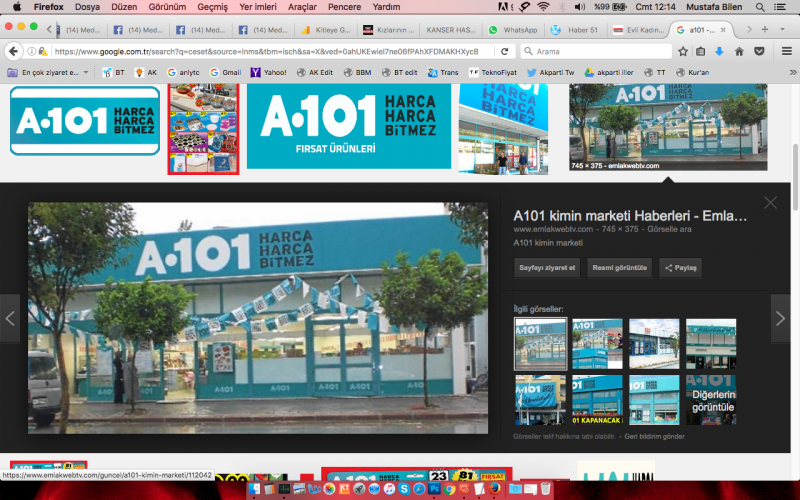
Task: Open iTunes from the Dock
Action: 389,489
